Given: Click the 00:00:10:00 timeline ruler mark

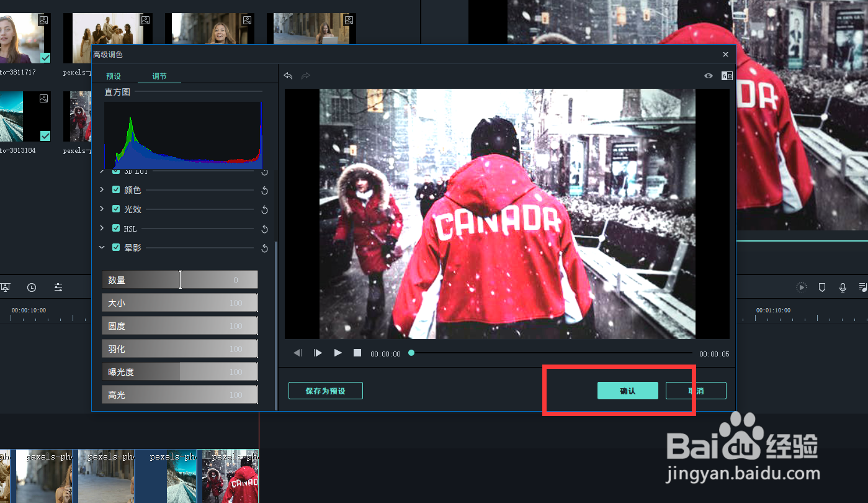Looking at the screenshot, I should [x=29, y=310].
